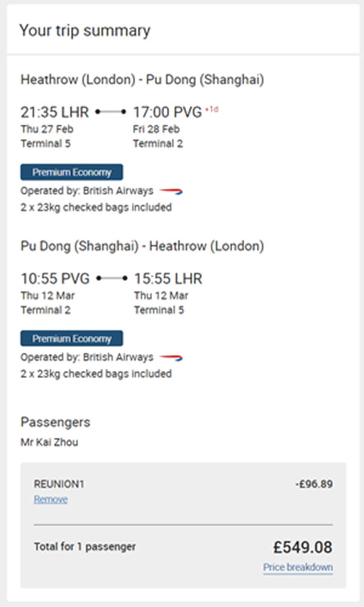Viewport: 364px width, 607px height.
Task: Click the -£96.89 discount amount
Action: (x=314, y=484)
